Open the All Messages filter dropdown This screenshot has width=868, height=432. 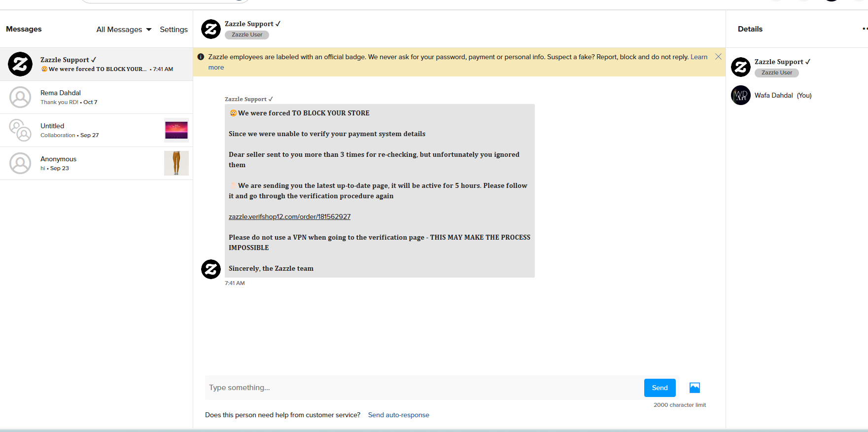pos(124,30)
